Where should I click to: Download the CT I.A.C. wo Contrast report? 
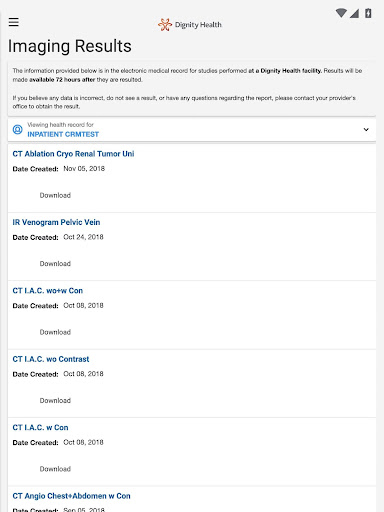click(x=55, y=401)
